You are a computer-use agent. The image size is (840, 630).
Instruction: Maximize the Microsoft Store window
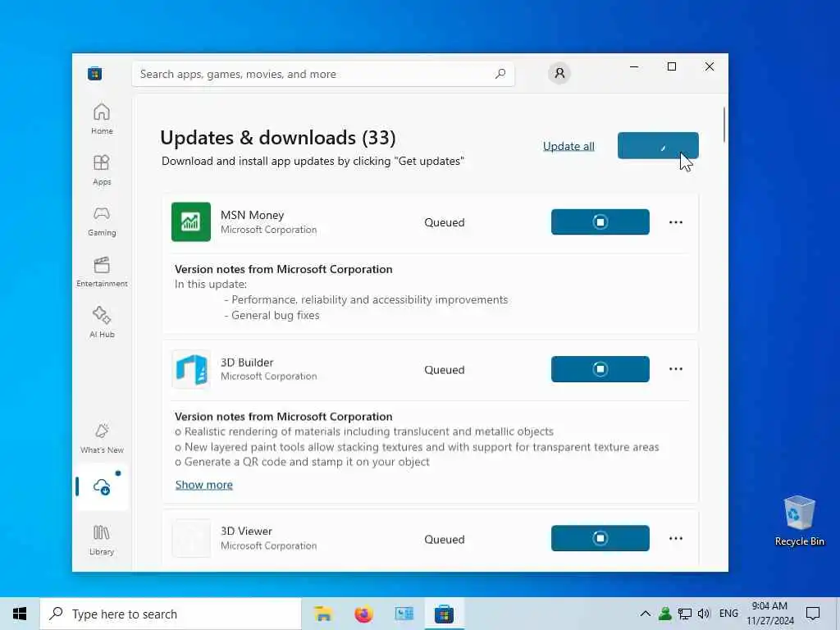tap(671, 66)
